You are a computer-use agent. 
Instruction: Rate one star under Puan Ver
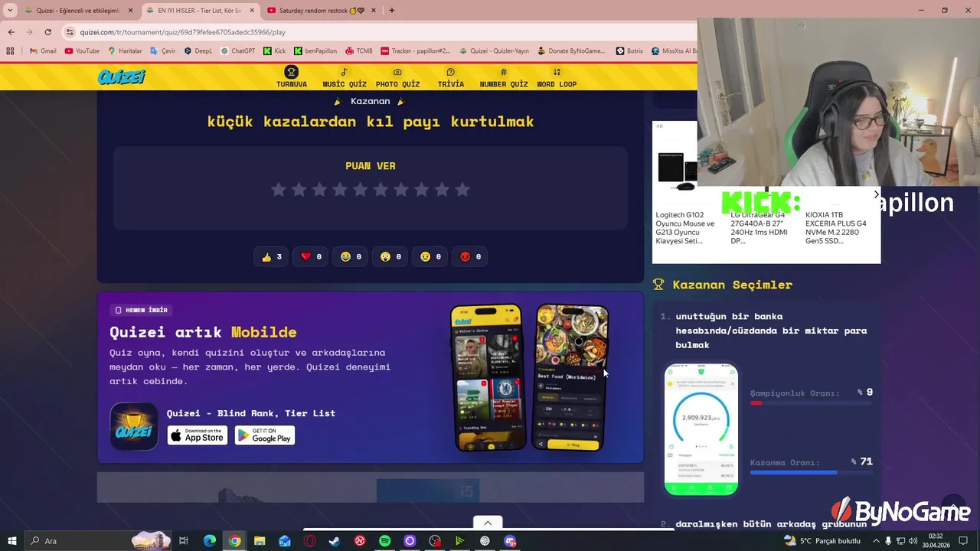279,190
